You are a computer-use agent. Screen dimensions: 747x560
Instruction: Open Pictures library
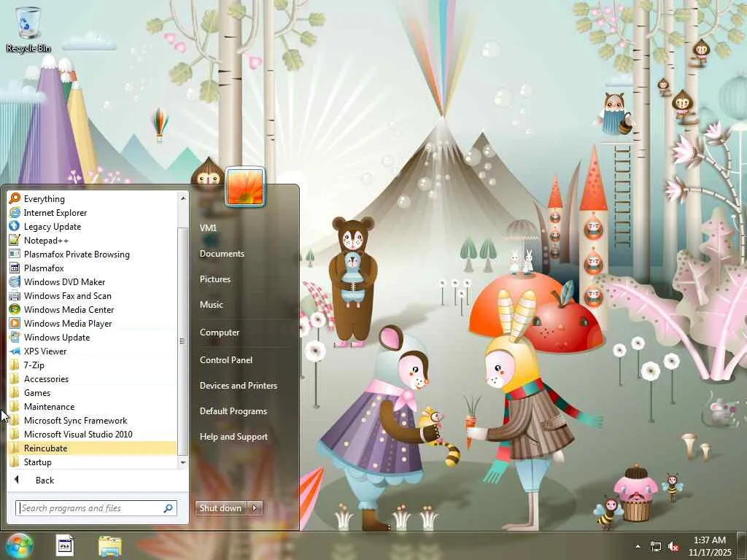pos(215,279)
